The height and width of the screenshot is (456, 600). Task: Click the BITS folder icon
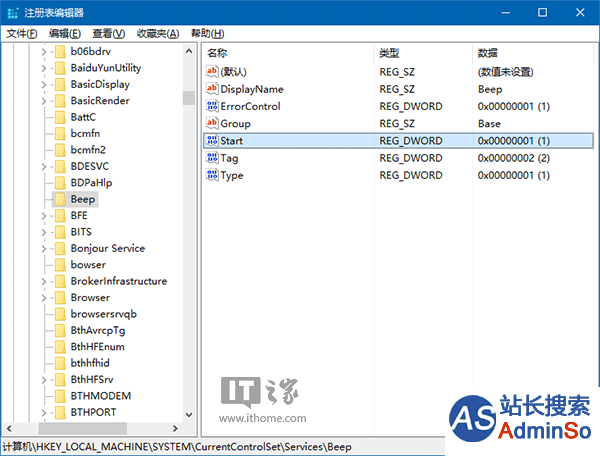click(60, 232)
